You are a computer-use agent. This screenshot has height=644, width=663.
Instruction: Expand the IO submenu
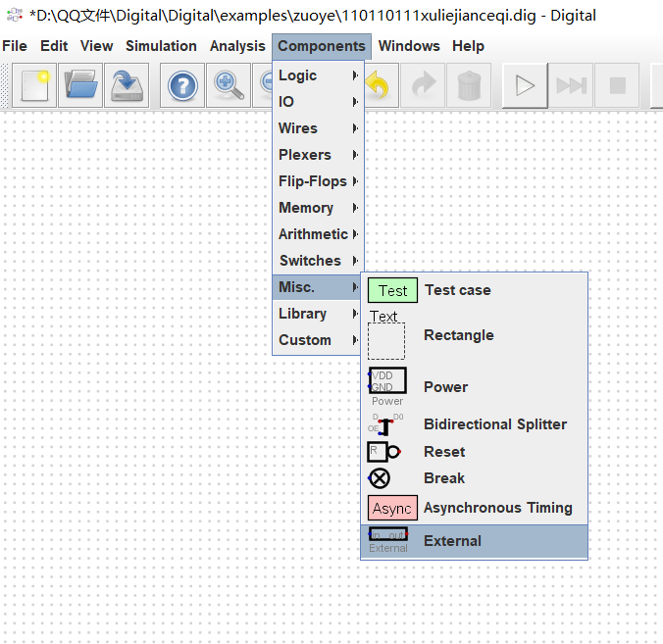pyautogui.click(x=318, y=102)
